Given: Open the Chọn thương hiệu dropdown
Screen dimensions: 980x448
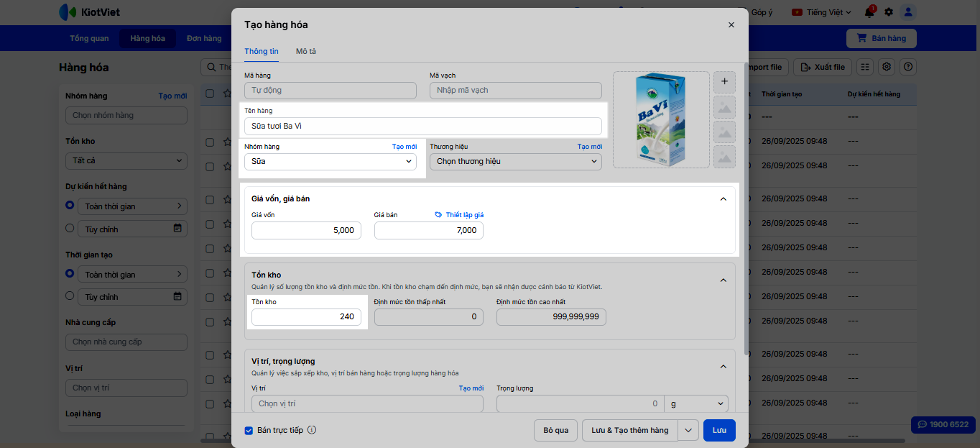Looking at the screenshot, I should [515, 162].
